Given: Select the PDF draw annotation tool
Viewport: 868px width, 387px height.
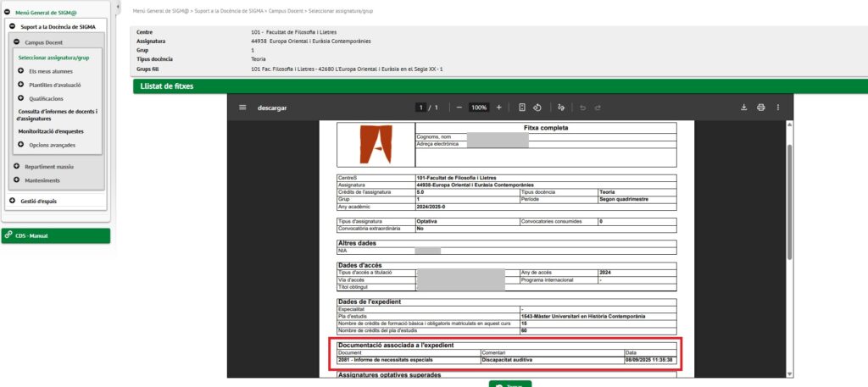Looking at the screenshot, I should (x=561, y=108).
